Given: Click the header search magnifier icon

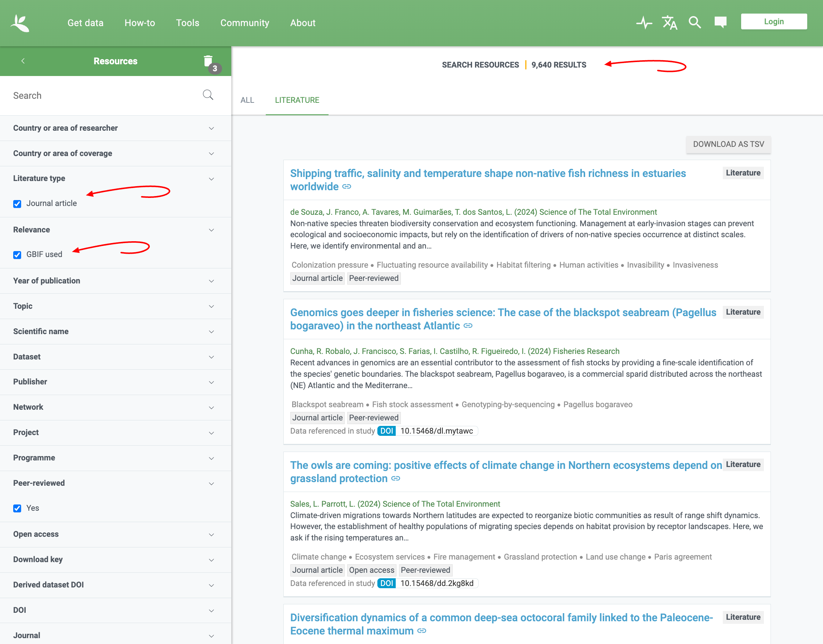Looking at the screenshot, I should pyautogui.click(x=695, y=23).
